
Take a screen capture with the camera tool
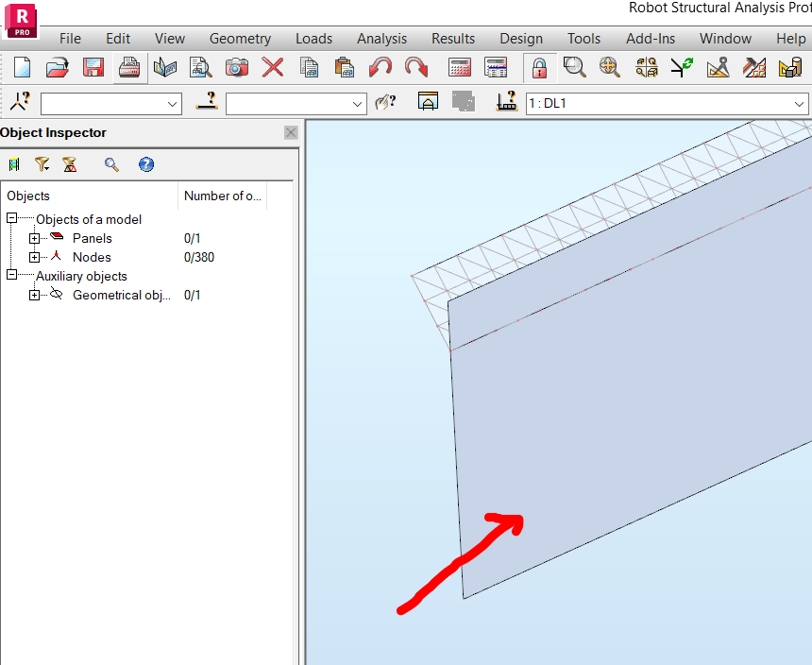[x=236, y=67]
